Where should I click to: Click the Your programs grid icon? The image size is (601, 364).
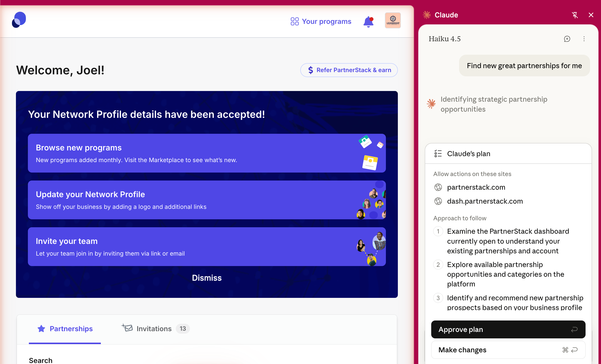point(295,21)
